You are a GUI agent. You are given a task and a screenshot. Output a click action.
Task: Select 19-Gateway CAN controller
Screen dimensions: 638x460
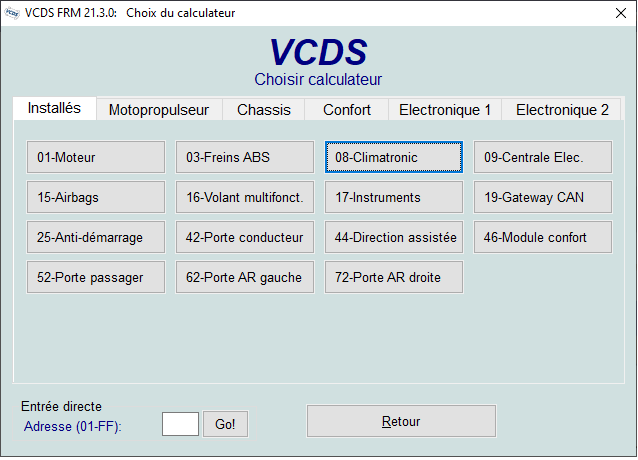(x=543, y=197)
